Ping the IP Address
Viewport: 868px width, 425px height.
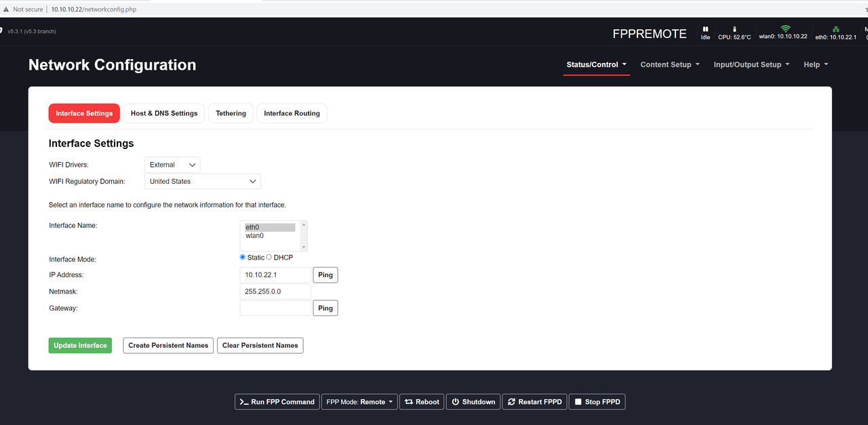pos(325,275)
